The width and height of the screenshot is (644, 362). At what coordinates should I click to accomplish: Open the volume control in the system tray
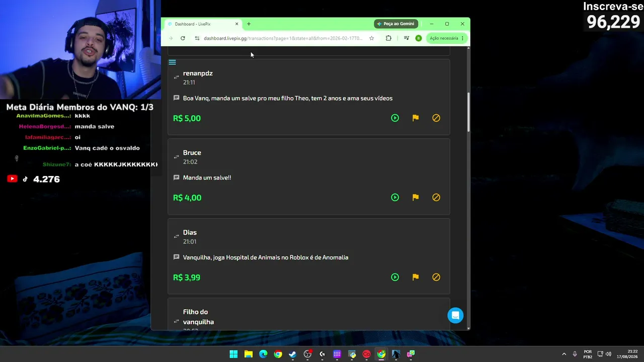[609, 354]
